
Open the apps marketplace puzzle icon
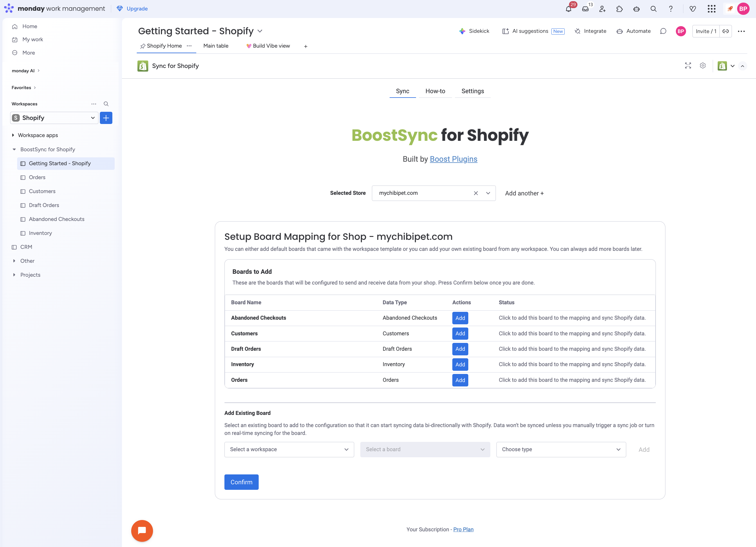tap(619, 9)
